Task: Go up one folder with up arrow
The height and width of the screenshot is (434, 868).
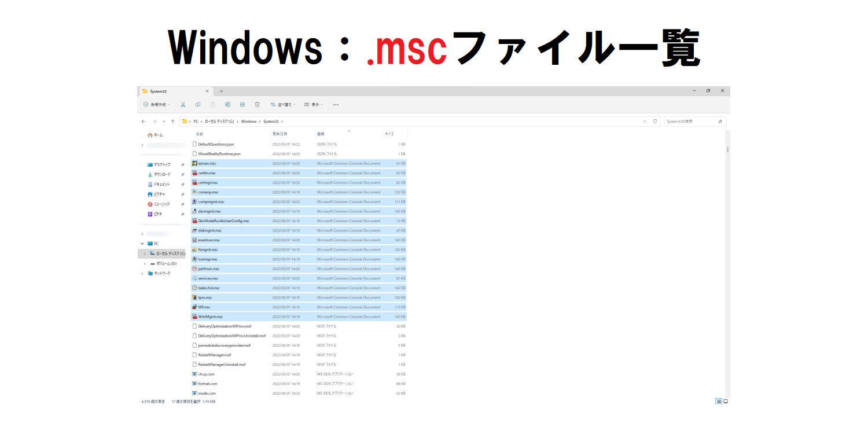Action: [173, 122]
